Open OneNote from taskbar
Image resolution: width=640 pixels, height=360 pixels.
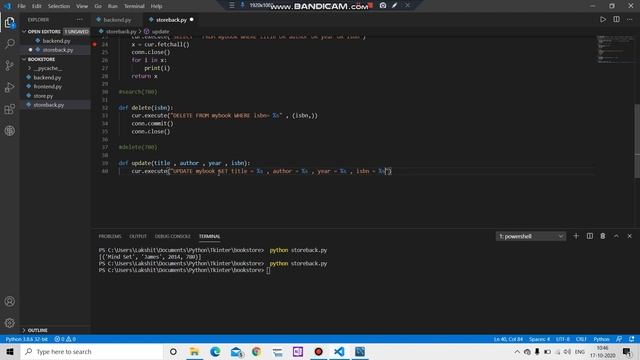tap(298, 351)
